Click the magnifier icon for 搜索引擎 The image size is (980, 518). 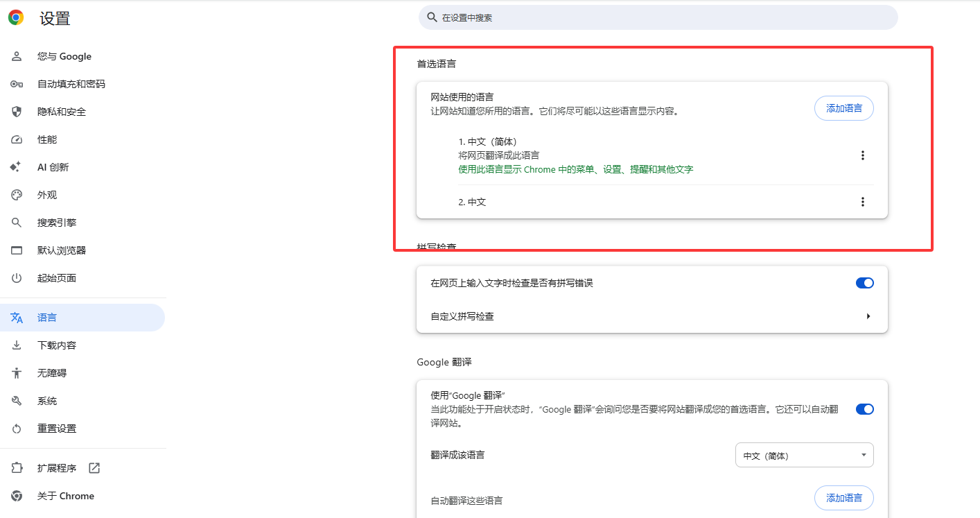(17, 223)
